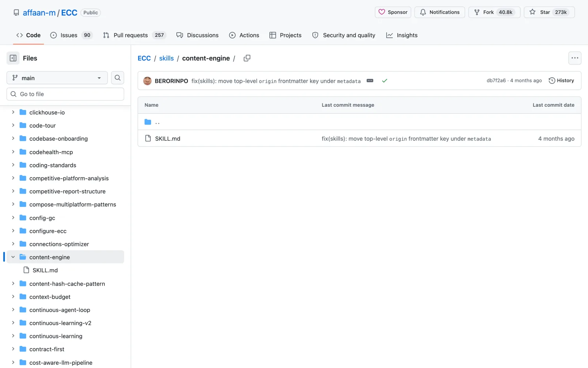Click BERORINPO's avatar image
This screenshot has width=588, height=368.
pos(147,81)
